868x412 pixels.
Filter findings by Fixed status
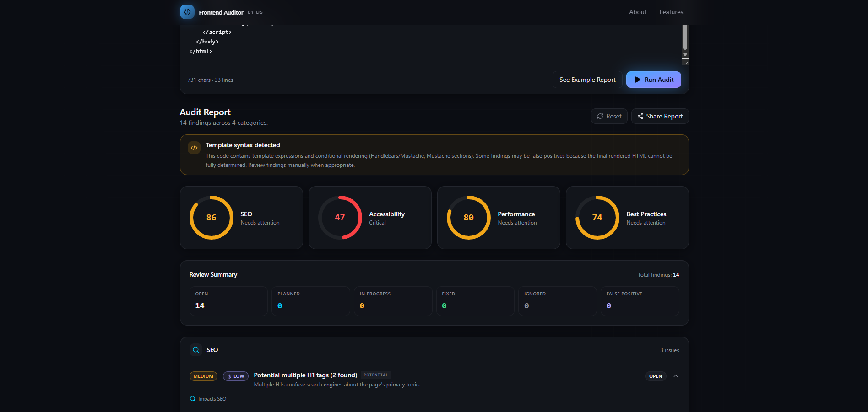[x=475, y=301]
